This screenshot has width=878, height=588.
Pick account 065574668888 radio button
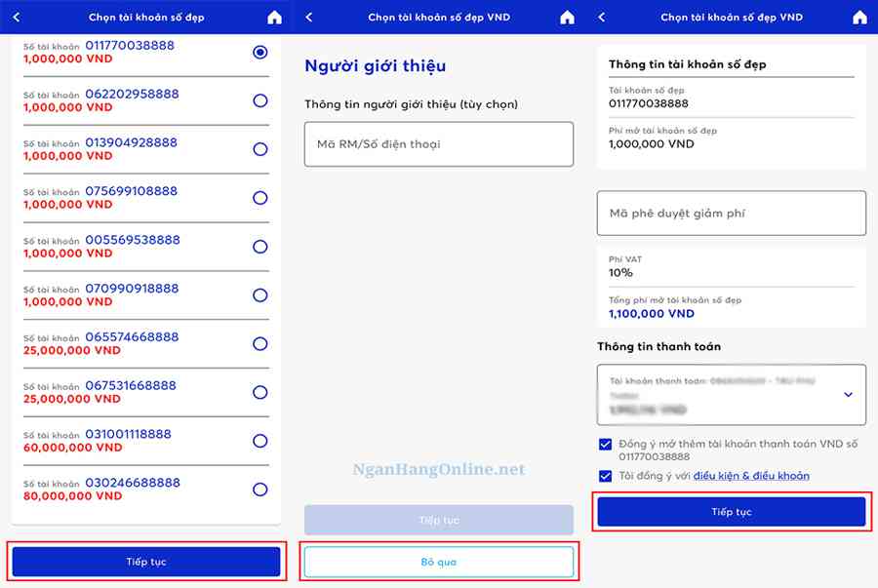pos(259,343)
